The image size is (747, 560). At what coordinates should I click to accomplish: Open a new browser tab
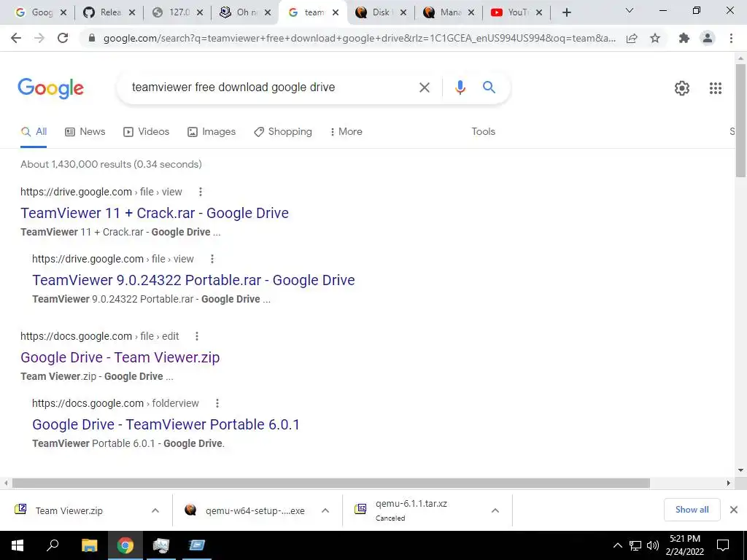(x=566, y=12)
